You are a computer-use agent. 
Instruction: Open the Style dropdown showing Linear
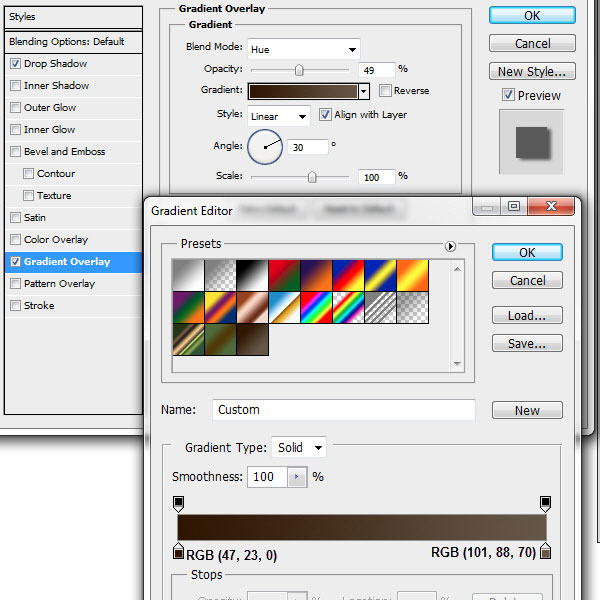coord(279,116)
